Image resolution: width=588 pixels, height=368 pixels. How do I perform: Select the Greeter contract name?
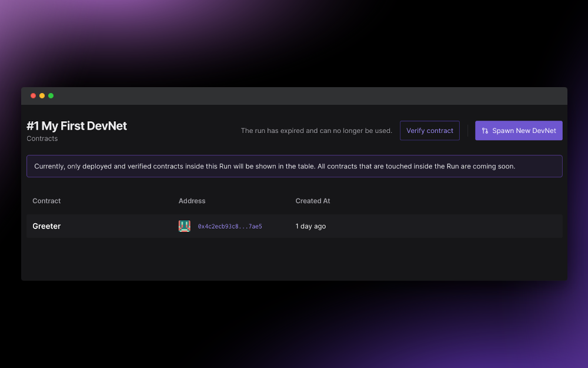[46, 226]
